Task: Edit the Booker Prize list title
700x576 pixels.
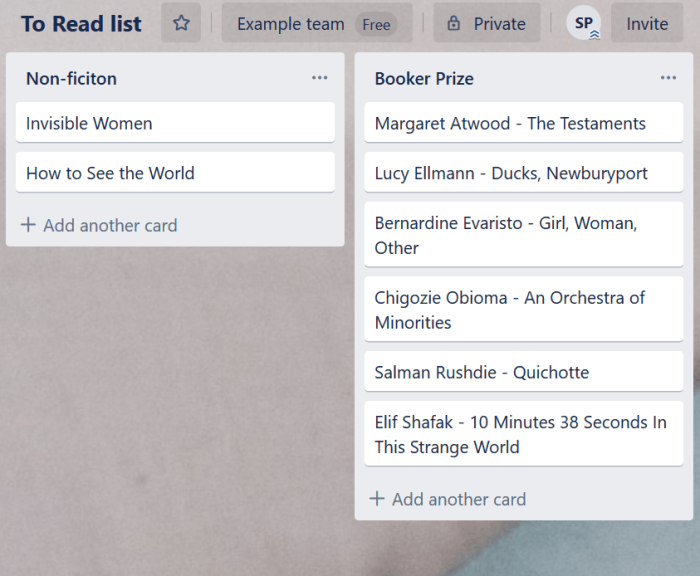Action: (424, 79)
